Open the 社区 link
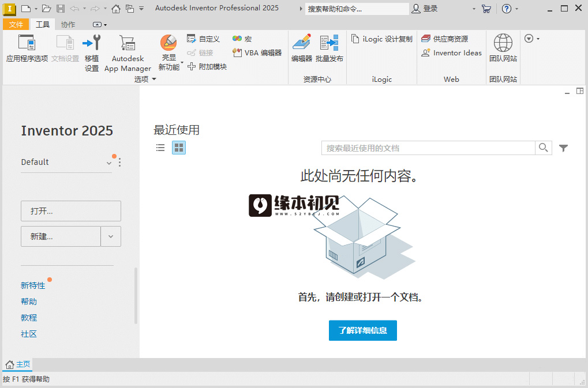The width and height of the screenshot is (588, 388). pos(29,334)
